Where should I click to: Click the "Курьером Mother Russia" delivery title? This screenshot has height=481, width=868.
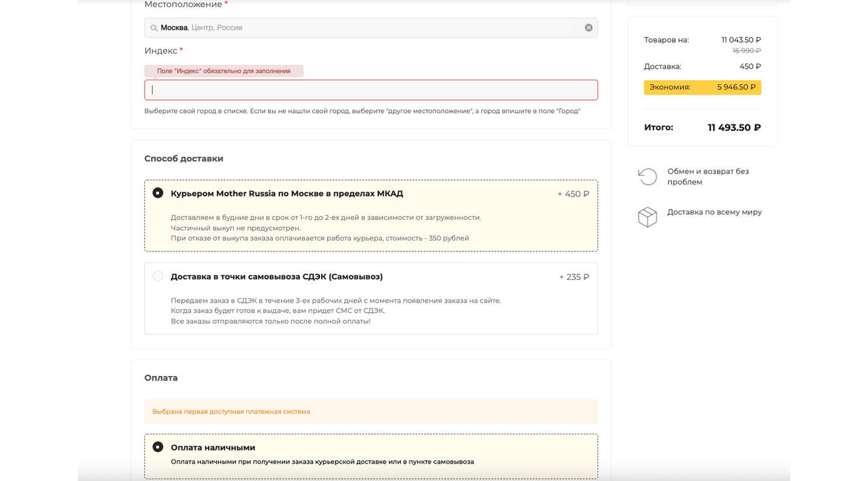(286, 194)
